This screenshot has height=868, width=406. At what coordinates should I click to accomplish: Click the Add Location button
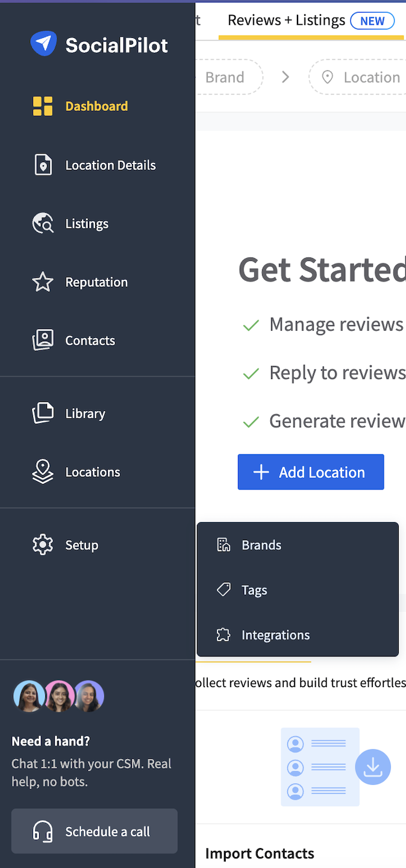[x=311, y=472]
